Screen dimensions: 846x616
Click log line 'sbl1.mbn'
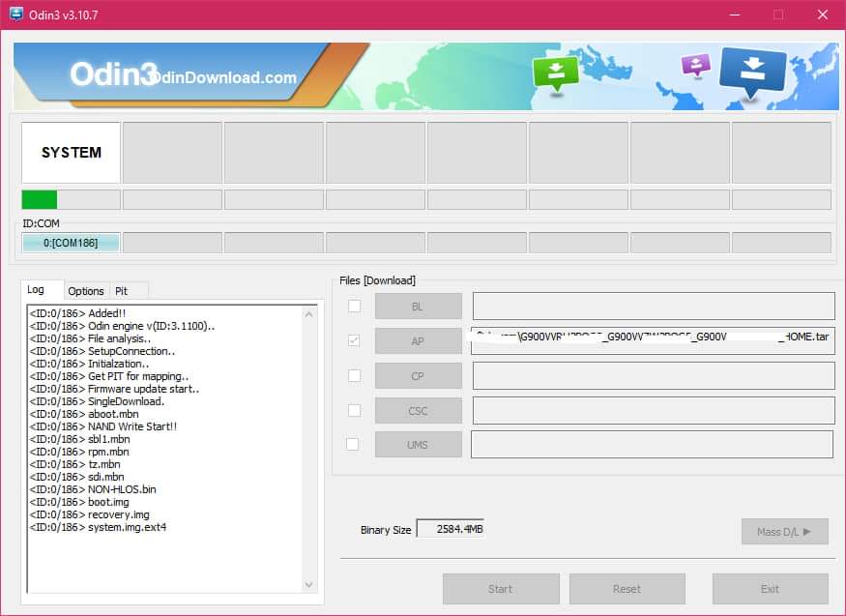pyautogui.click(x=80, y=439)
